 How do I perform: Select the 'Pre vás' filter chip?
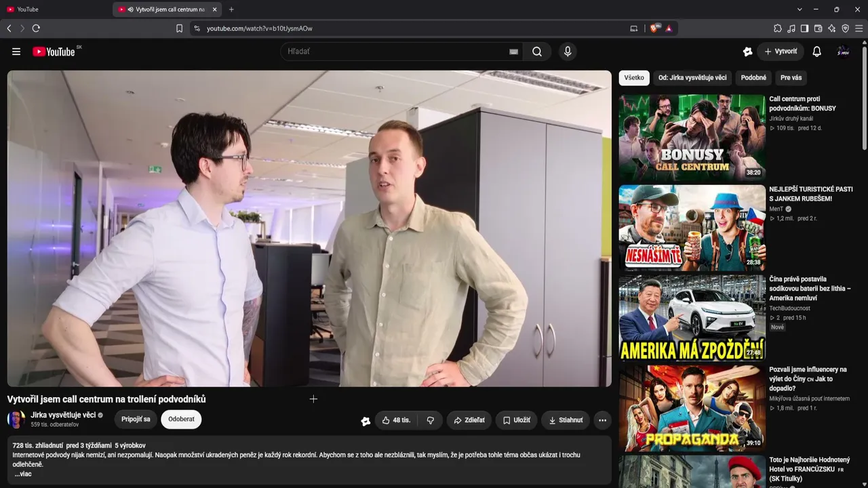coord(791,78)
